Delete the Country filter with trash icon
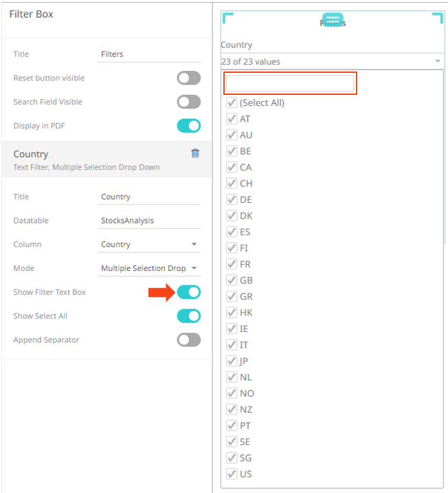Image resolution: width=448 pixels, height=493 pixels. [195, 153]
